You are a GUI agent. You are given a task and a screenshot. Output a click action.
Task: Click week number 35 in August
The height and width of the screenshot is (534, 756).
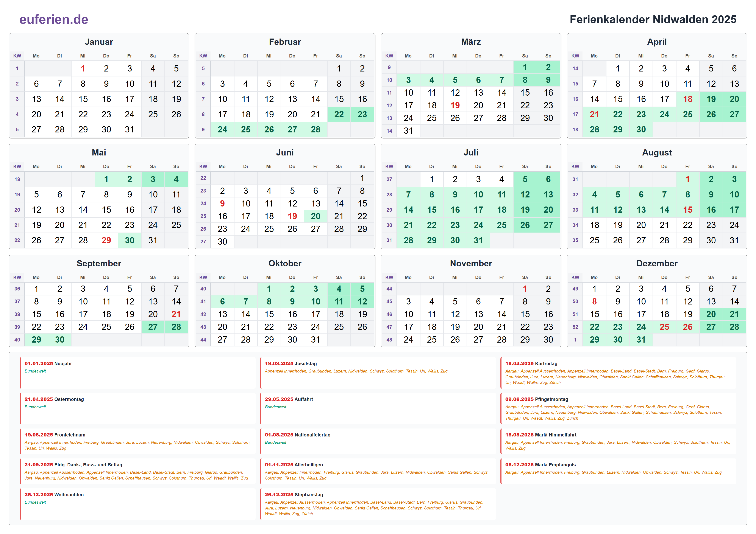575,241
